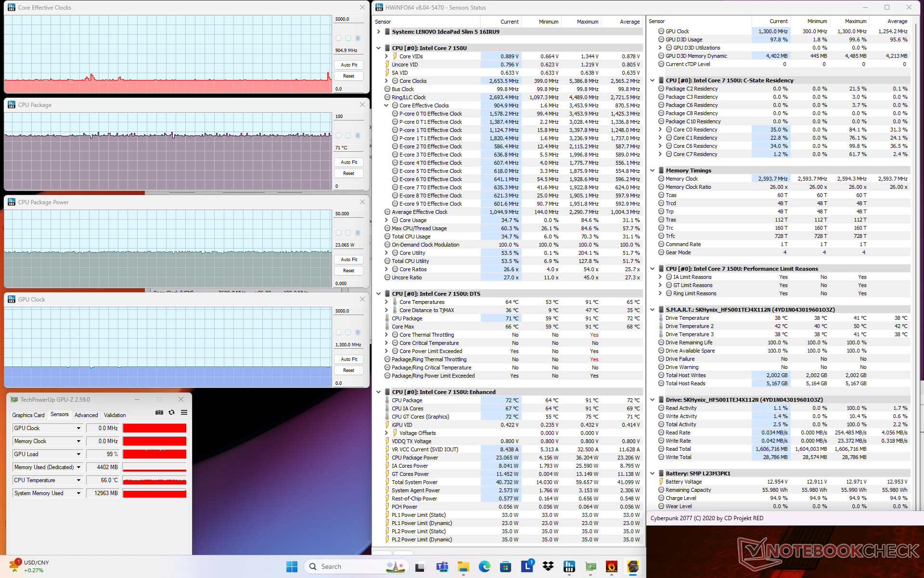Switch to HWiNFO via taskbar icon
This screenshot has width=924, height=578.
pos(569,566)
